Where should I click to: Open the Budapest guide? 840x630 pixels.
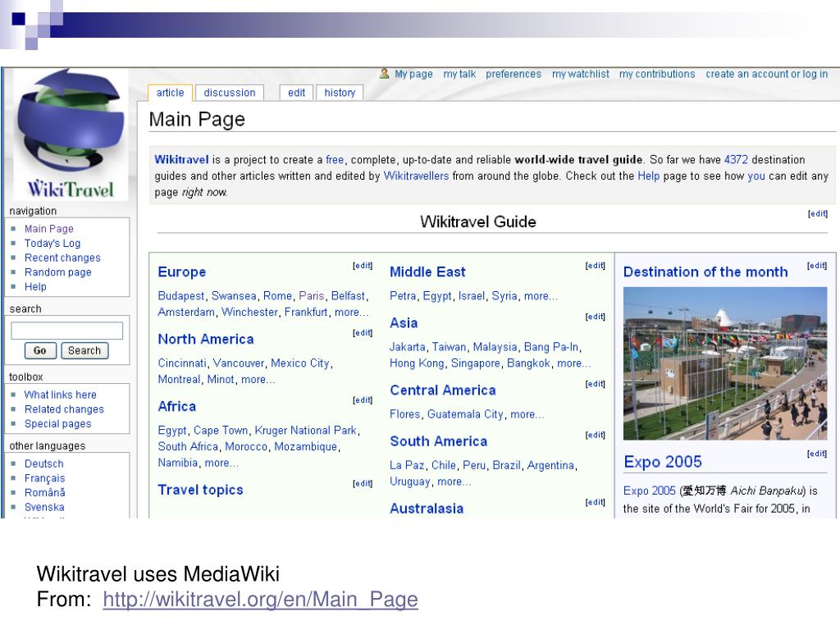[x=181, y=295]
